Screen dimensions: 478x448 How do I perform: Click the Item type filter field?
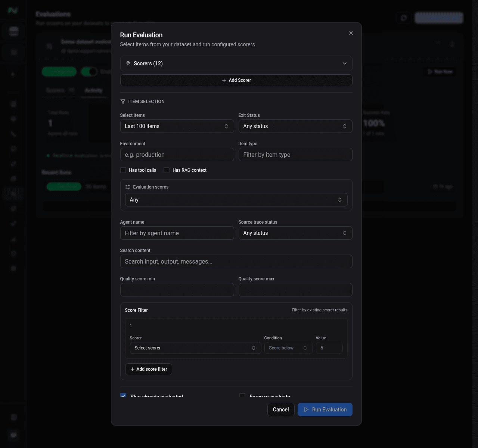pyautogui.click(x=295, y=155)
